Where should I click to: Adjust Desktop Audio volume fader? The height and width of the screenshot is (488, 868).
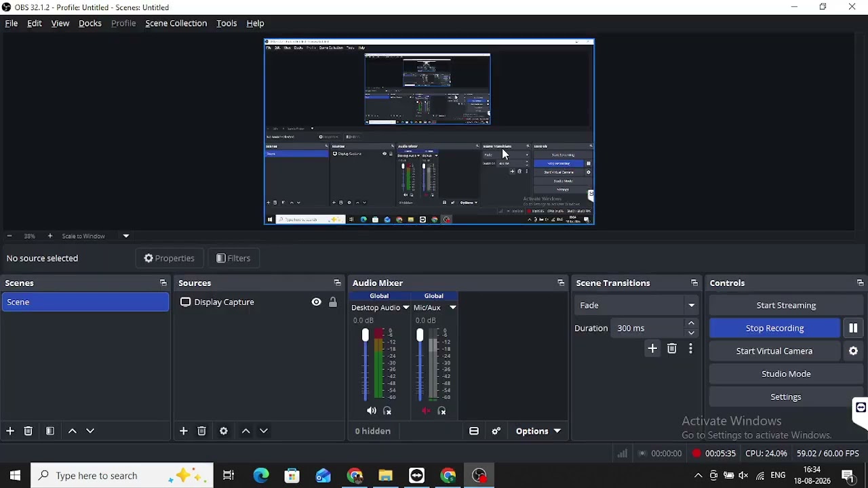[x=366, y=335]
